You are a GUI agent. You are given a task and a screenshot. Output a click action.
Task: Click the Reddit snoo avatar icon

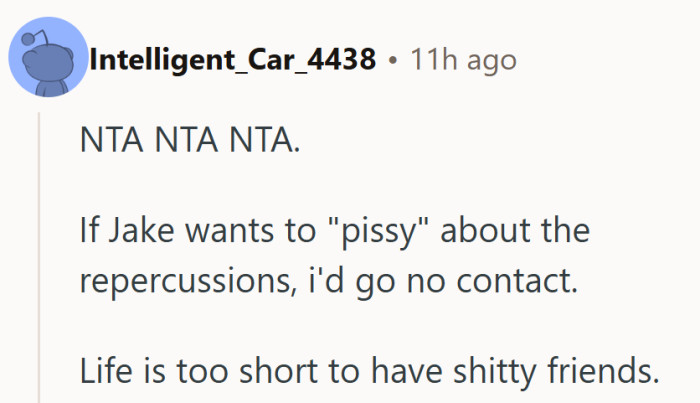[47, 62]
